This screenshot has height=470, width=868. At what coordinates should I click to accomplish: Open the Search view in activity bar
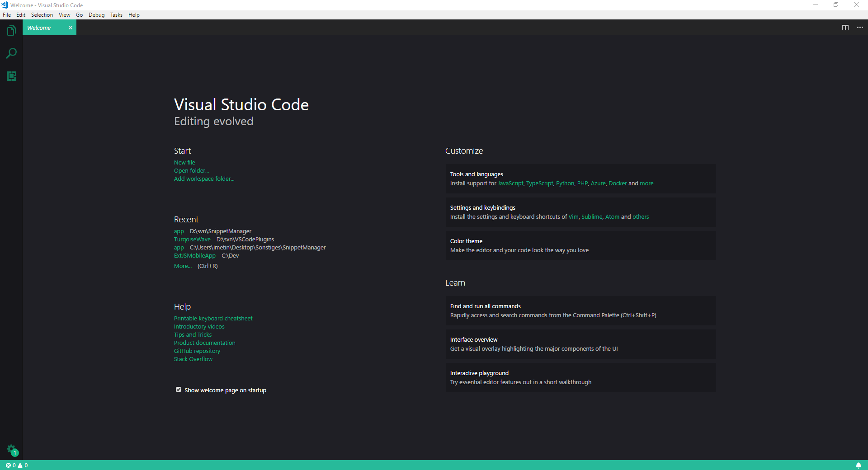point(11,53)
